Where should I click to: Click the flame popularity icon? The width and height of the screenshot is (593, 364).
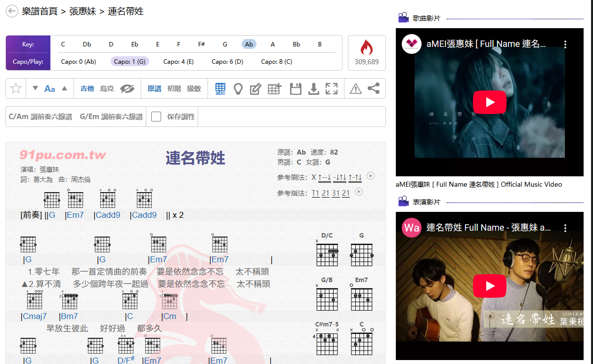367,47
